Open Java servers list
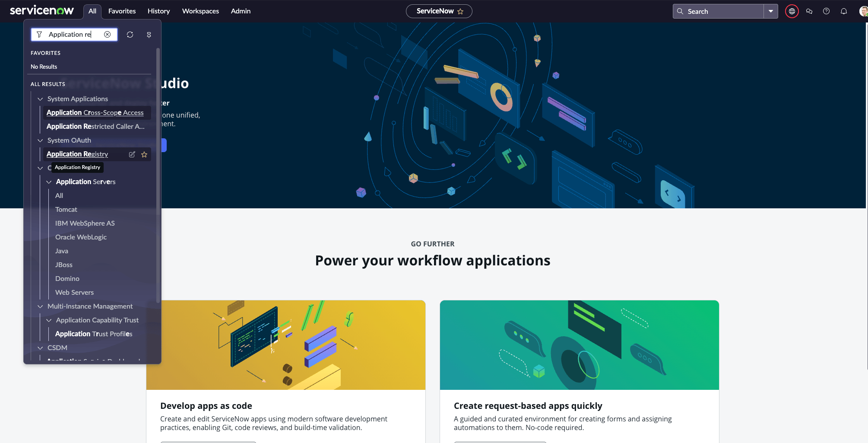Viewport: 868px width, 443px height. coord(62,251)
